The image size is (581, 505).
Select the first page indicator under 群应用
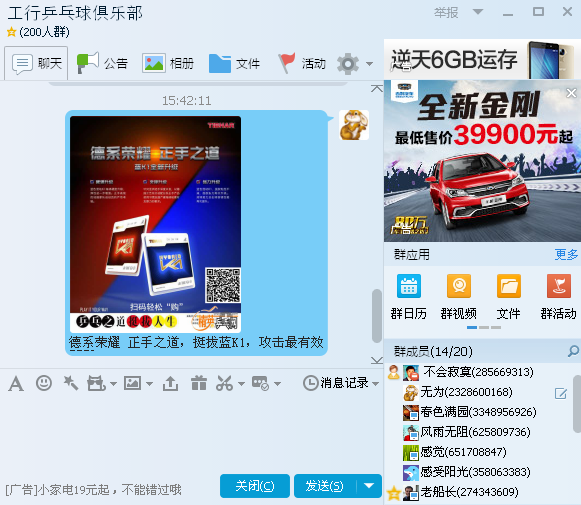(x=472, y=328)
